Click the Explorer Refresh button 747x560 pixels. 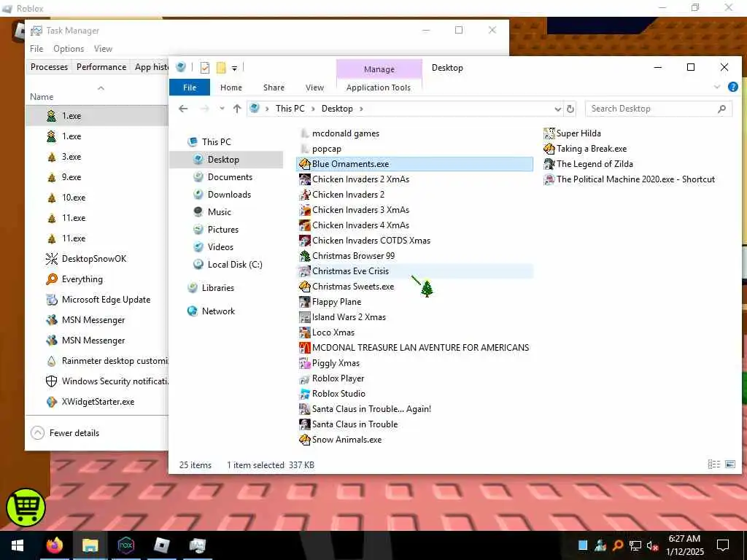[570, 109]
